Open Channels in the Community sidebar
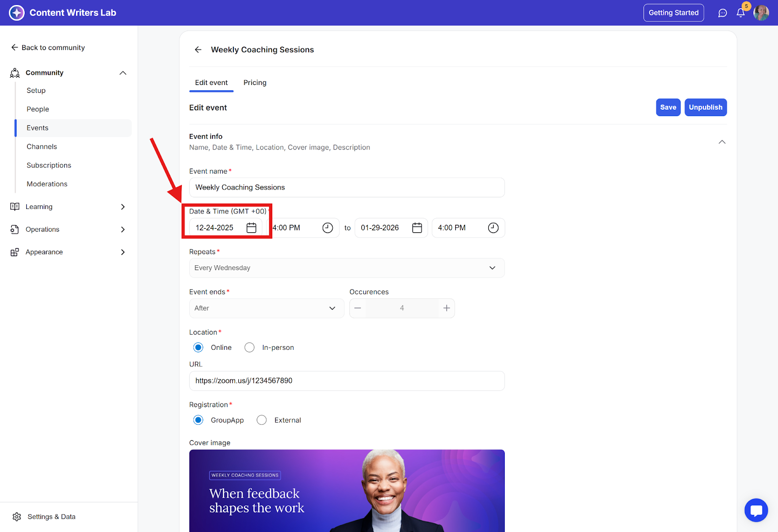Viewport: 778px width, 532px height. pos(42,147)
